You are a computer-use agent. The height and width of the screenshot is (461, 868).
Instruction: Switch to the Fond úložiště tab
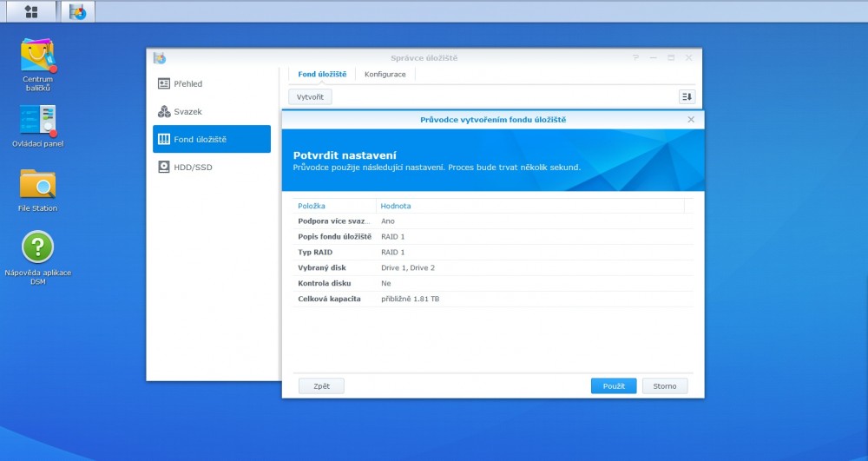point(322,75)
